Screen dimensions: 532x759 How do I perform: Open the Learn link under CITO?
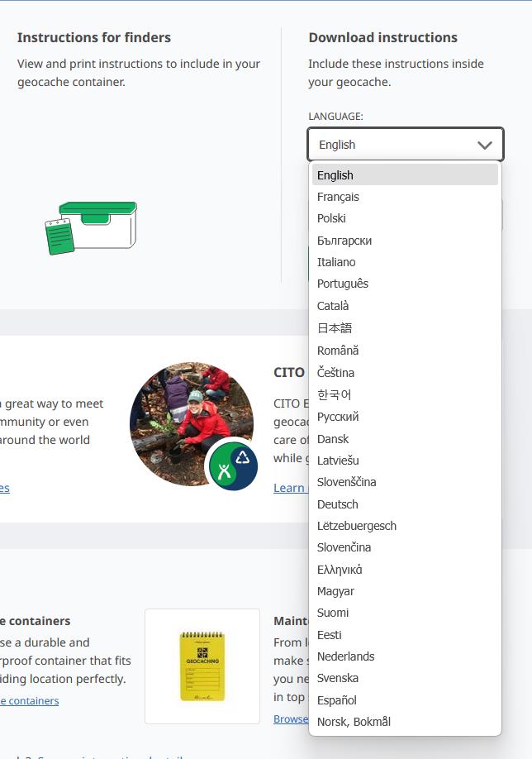[289, 488]
